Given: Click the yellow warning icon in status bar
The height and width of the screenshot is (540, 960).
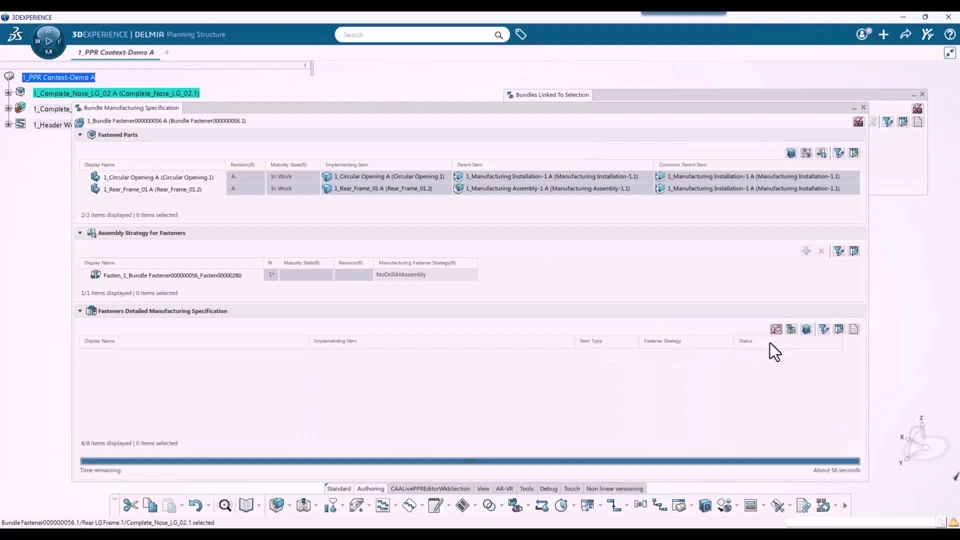Looking at the screenshot, I should click(953, 522).
